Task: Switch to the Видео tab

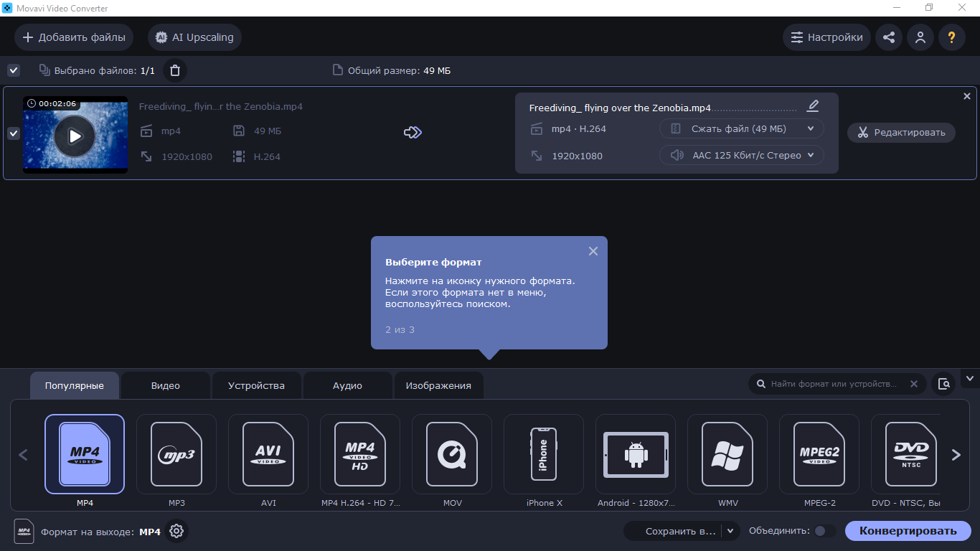Action: pyautogui.click(x=166, y=385)
